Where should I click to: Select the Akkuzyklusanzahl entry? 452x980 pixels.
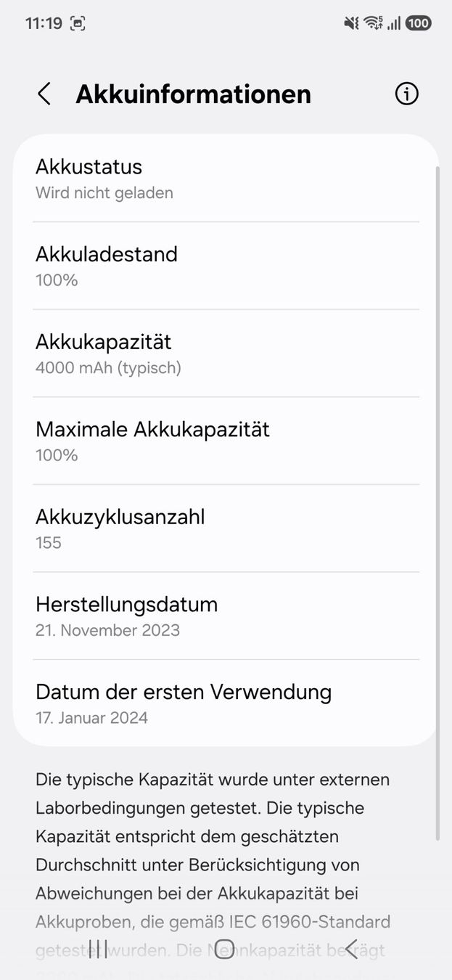226,528
